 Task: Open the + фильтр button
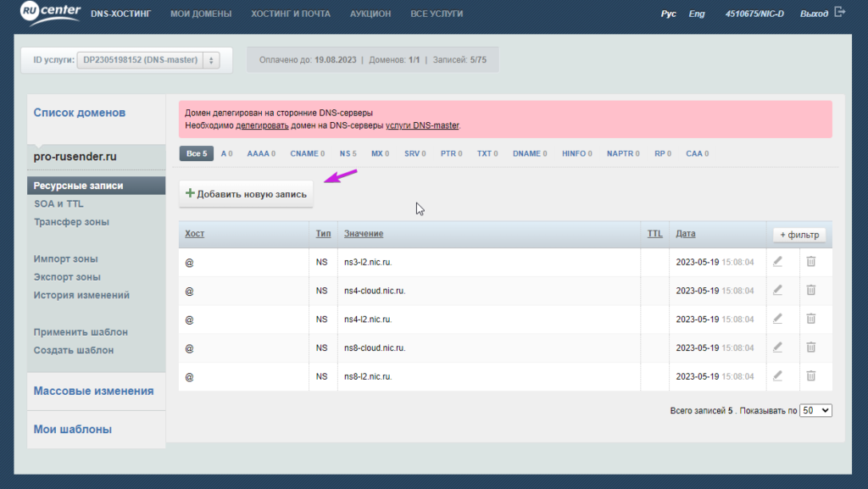point(799,235)
